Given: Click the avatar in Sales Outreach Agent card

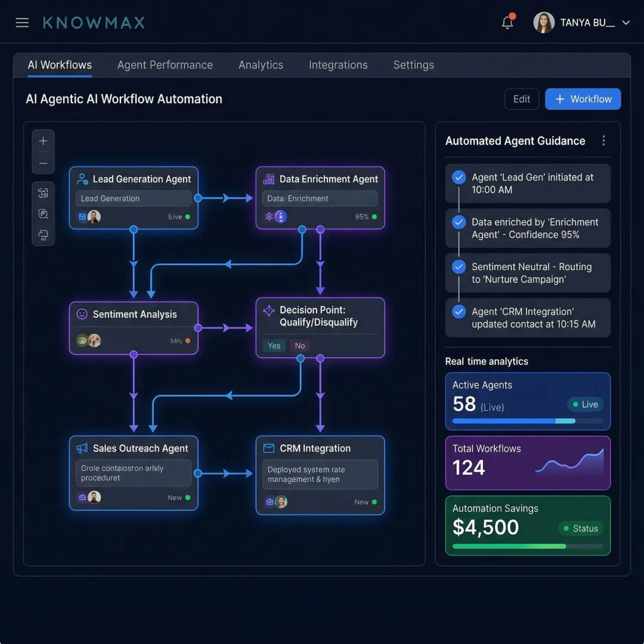Looking at the screenshot, I should pyautogui.click(x=94, y=497).
